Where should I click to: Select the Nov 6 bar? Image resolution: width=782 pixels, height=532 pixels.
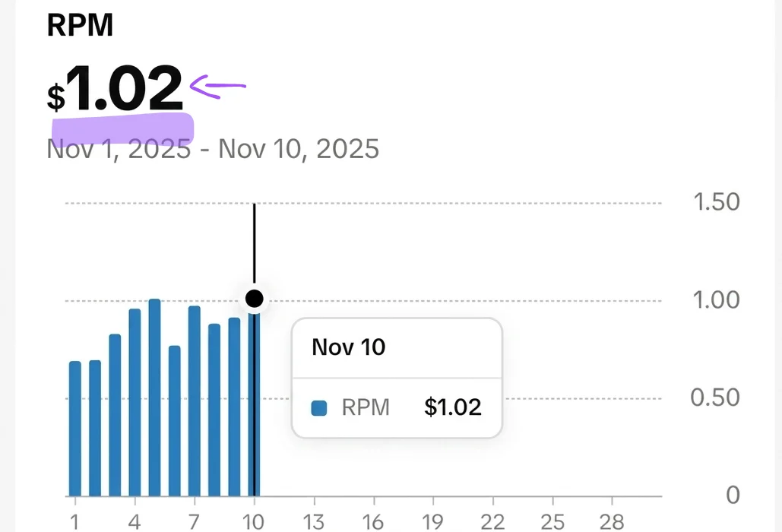point(175,421)
